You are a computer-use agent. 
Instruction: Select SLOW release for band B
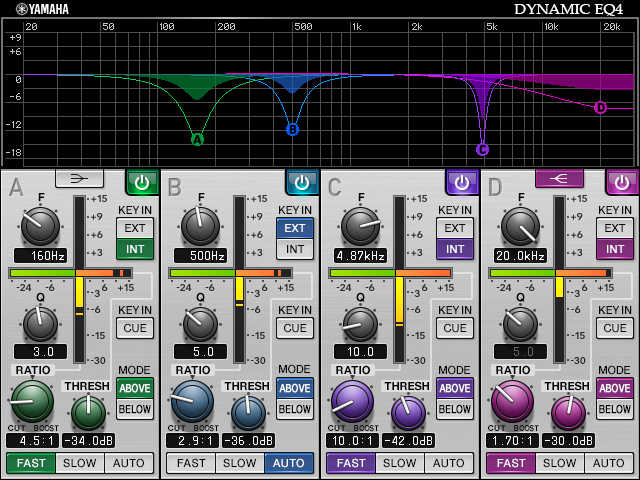[x=240, y=463]
